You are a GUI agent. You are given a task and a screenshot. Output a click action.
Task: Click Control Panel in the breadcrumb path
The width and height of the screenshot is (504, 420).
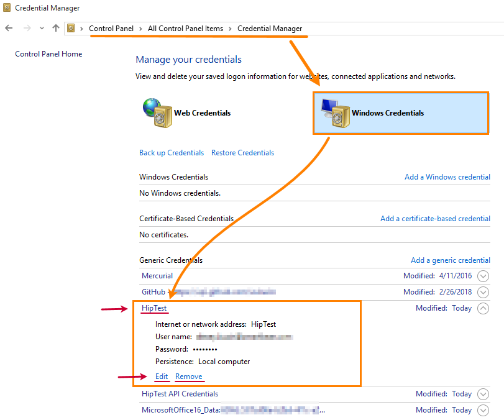(x=111, y=28)
